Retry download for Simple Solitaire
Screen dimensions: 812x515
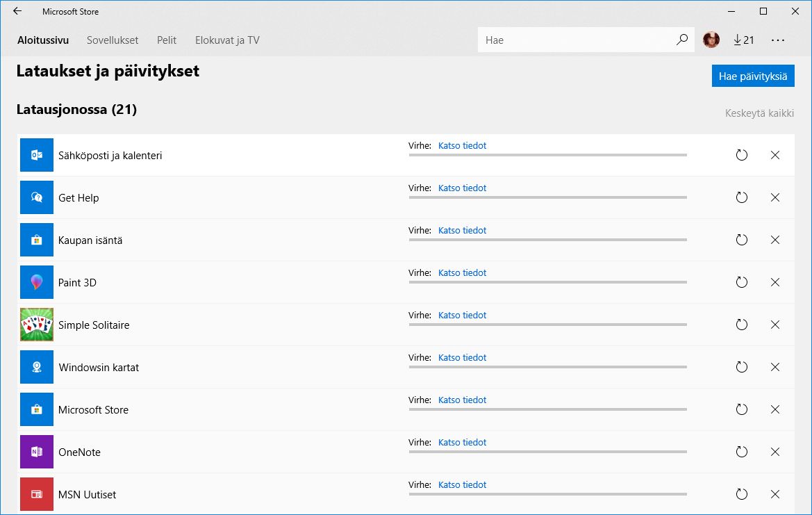[742, 325]
